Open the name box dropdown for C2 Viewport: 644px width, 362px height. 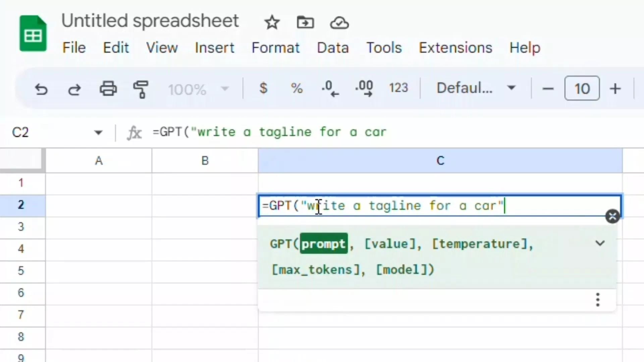(x=98, y=132)
